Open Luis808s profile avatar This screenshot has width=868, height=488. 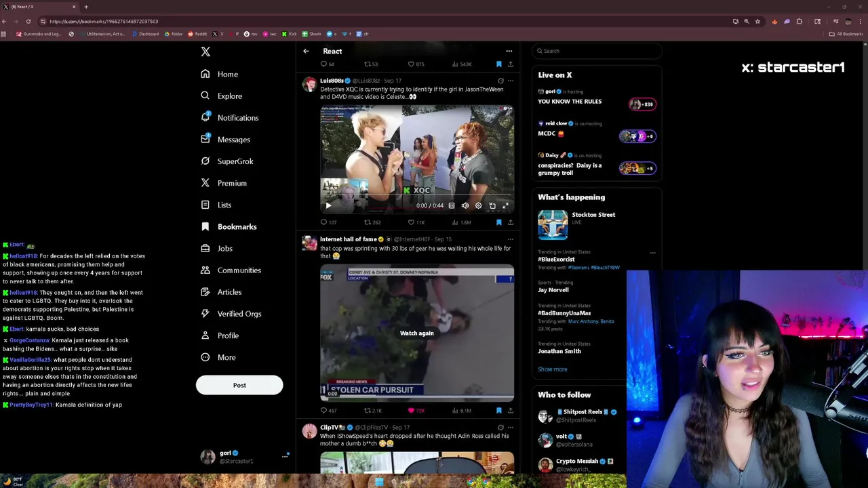coord(310,85)
